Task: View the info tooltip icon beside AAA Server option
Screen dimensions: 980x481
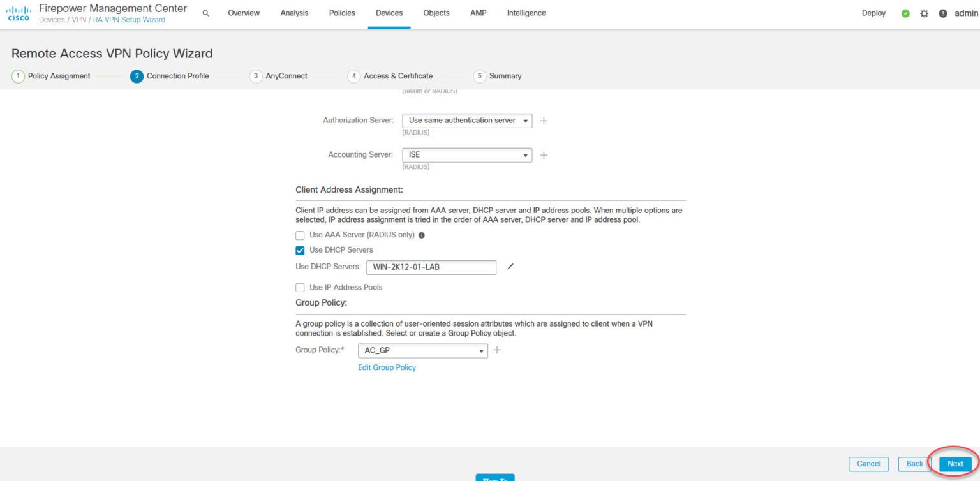Action: click(422, 235)
